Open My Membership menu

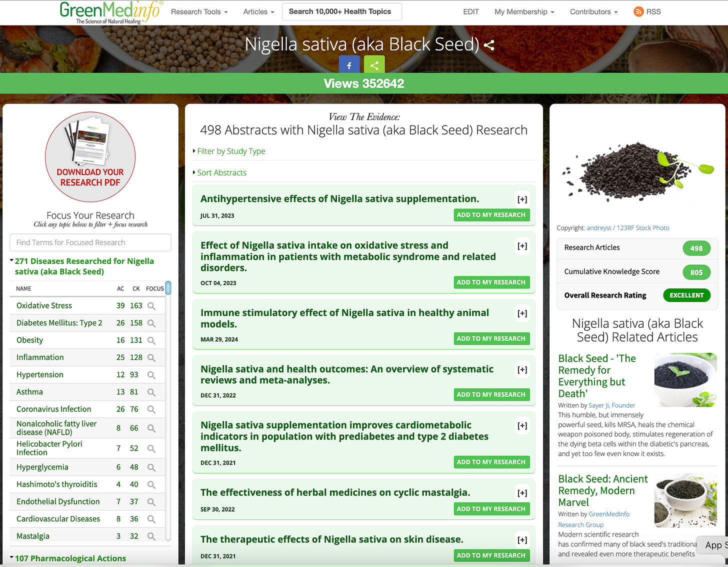[x=524, y=11]
